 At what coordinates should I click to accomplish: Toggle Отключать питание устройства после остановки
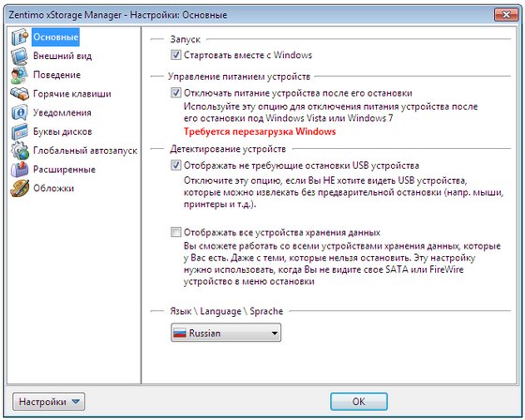(176, 93)
